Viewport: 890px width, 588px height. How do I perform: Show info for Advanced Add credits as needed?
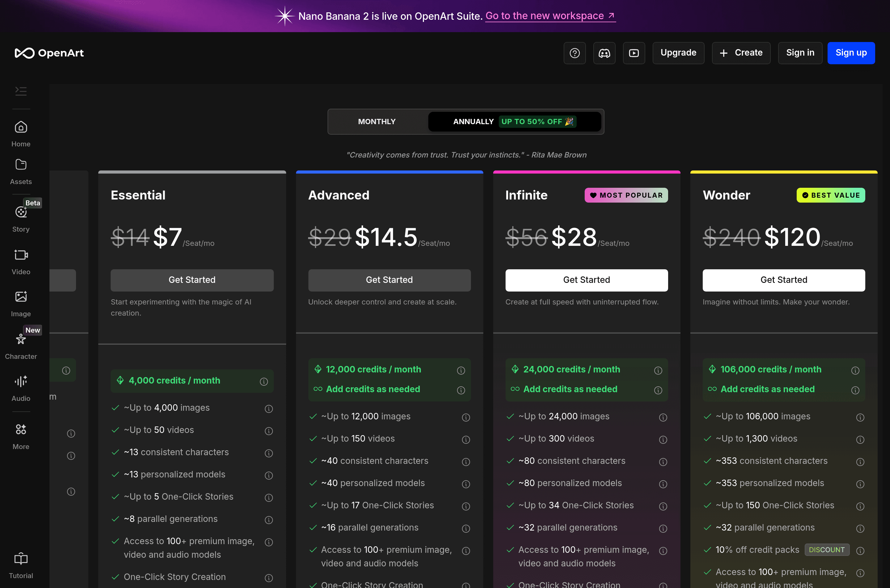tap(461, 390)
